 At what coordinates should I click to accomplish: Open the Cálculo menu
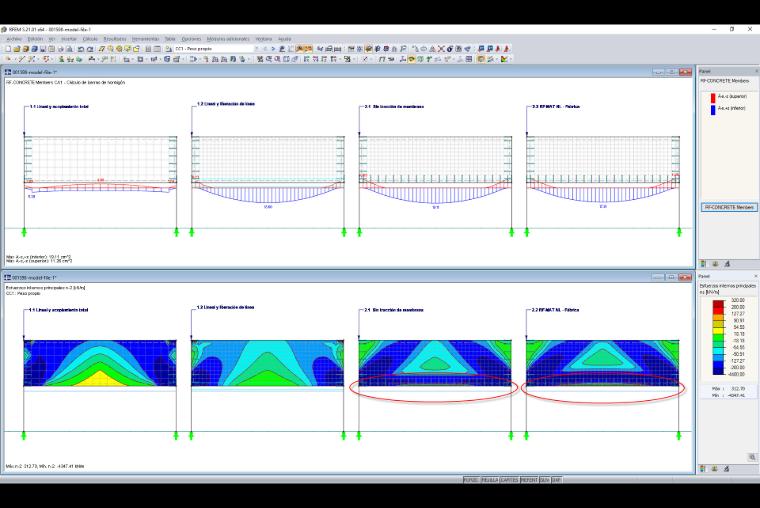click(90, 39)
